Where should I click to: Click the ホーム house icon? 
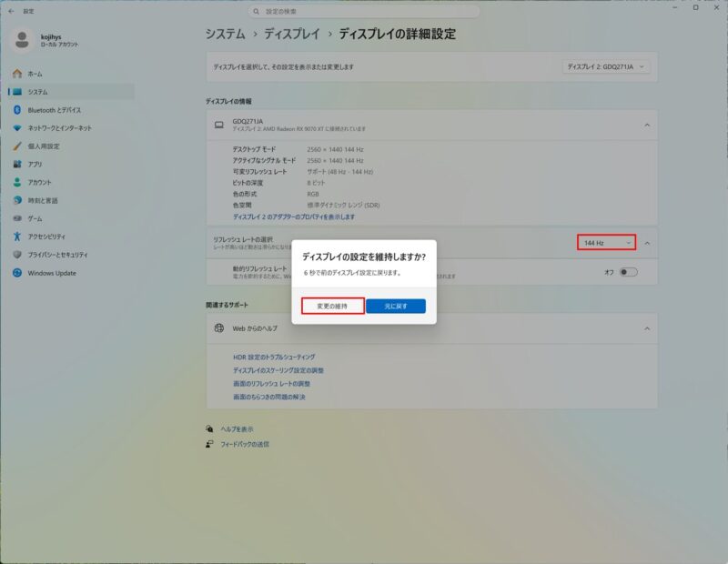[17, 74]
